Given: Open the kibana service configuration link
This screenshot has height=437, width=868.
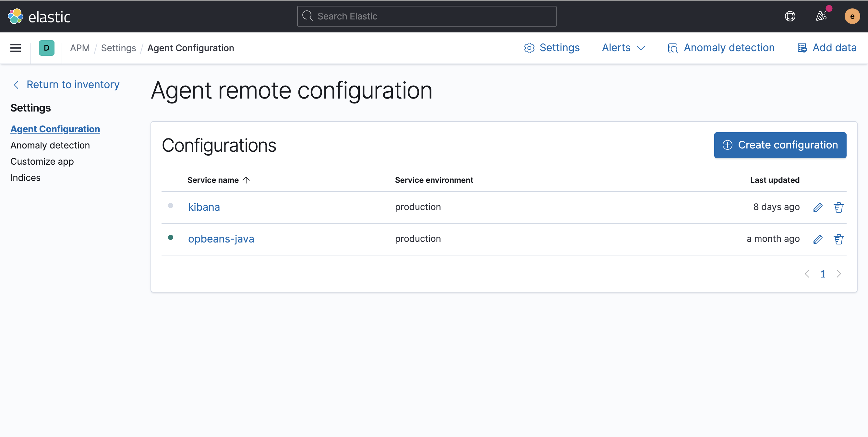Looking at the screenshot, I should (x=204, y=207).
